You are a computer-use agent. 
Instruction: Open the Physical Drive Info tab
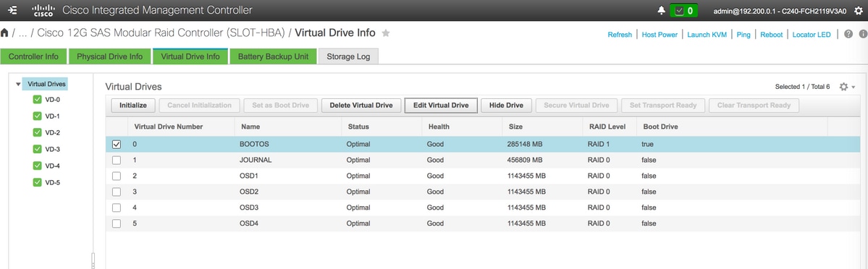click(x=109, y=56)
